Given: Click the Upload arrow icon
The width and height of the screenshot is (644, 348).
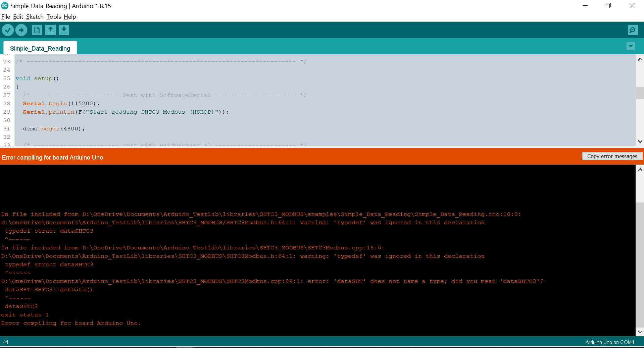Looking at the screenshot, I should (x=21, y=30).
